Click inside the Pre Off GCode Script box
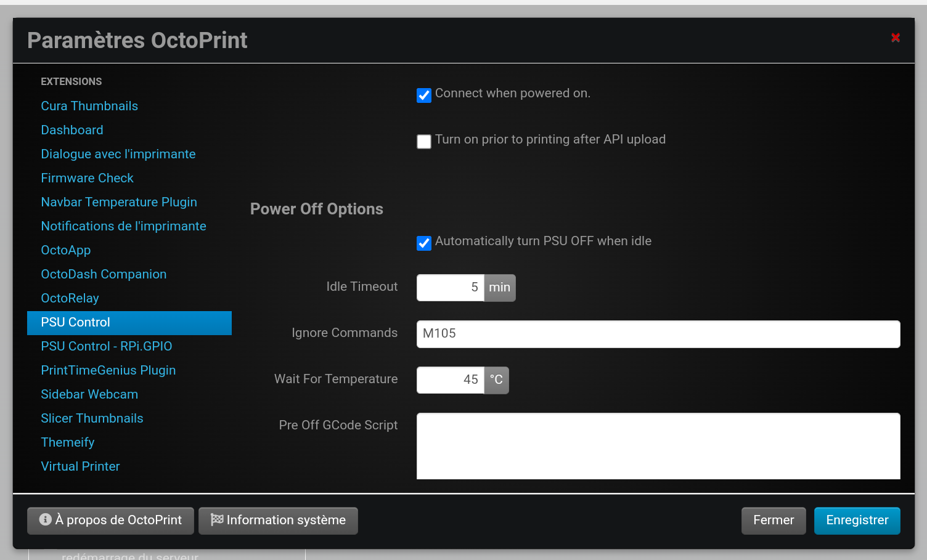Viewport: 927px width, 560px height. pos(658,446)
